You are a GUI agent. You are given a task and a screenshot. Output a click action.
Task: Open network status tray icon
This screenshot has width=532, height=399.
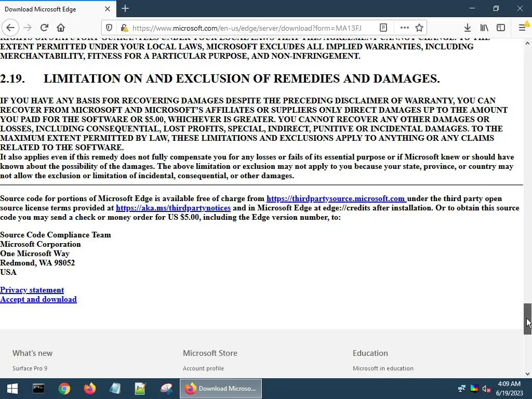pos(462,389)
